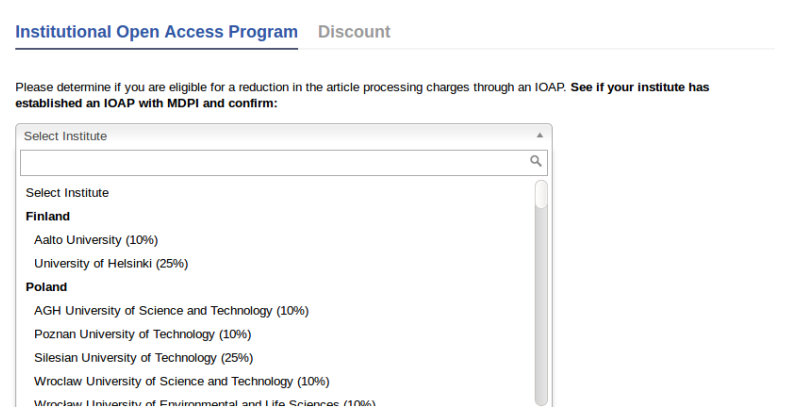Click the dropdown list scrollbar thumb
The height and width of the screenshot is (407, 792).
tap(541, 194)
